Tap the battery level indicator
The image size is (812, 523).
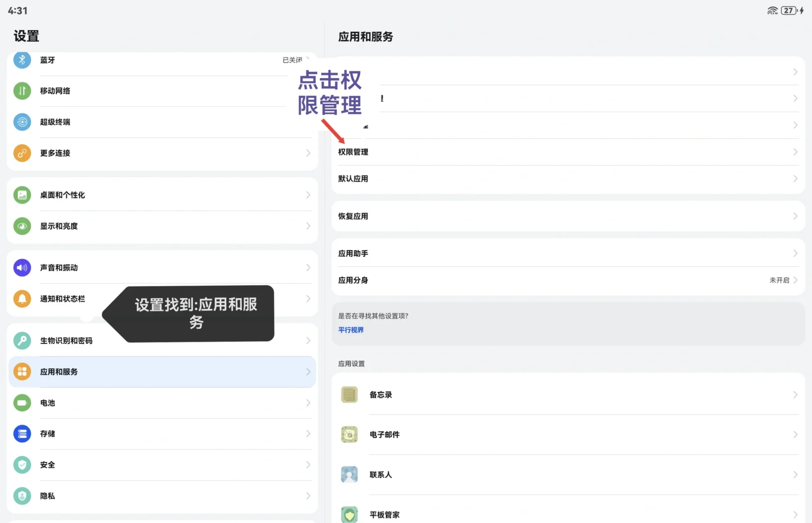(x=789, y=10)
